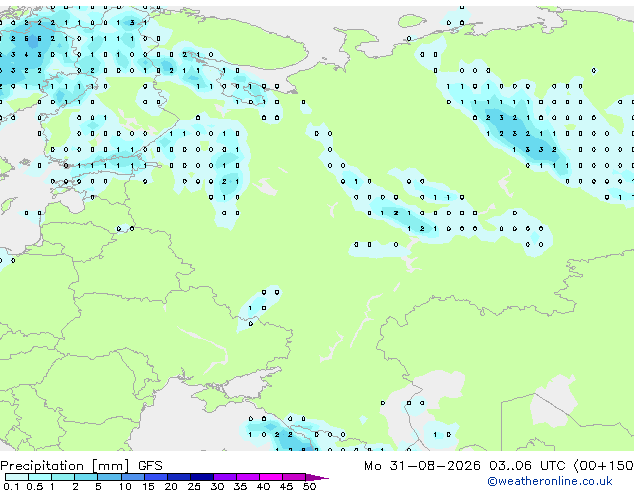The height and width of the screenshot is (490, 634).
Task: Click the legend label '45'
Action: 287,486
